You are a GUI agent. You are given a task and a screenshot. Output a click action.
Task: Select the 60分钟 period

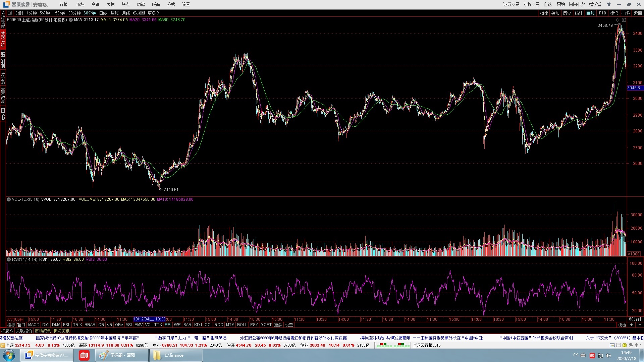[90, 13]
